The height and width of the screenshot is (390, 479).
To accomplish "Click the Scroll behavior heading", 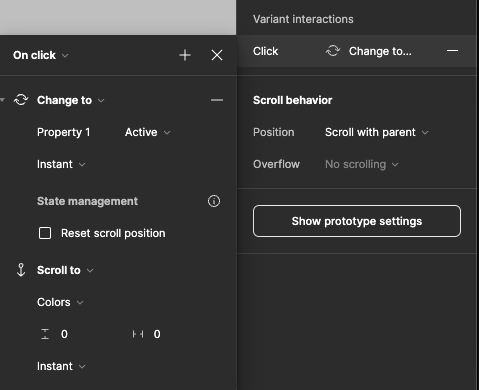I will (x=292, y=100).
